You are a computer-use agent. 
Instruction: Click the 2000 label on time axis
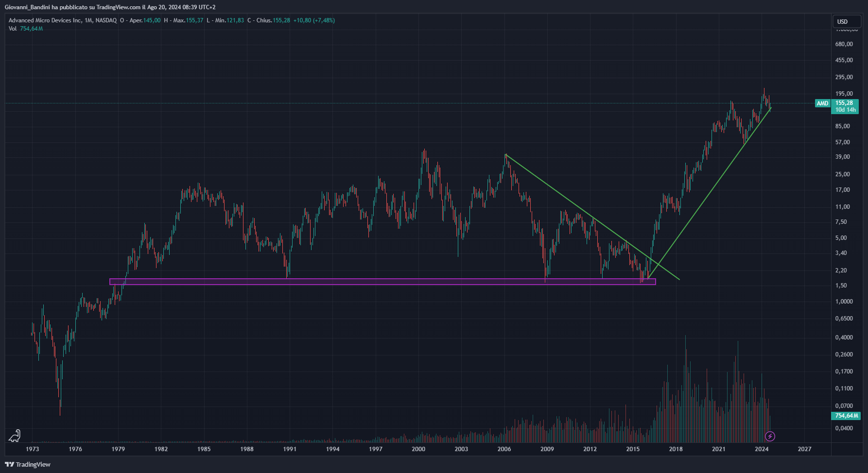418,449
